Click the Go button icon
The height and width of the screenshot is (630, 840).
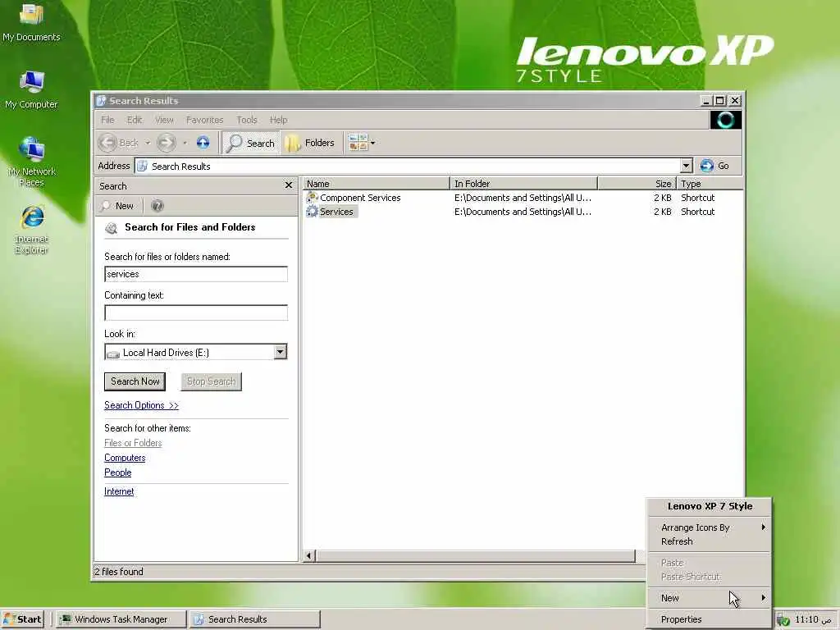pos(706,166)
